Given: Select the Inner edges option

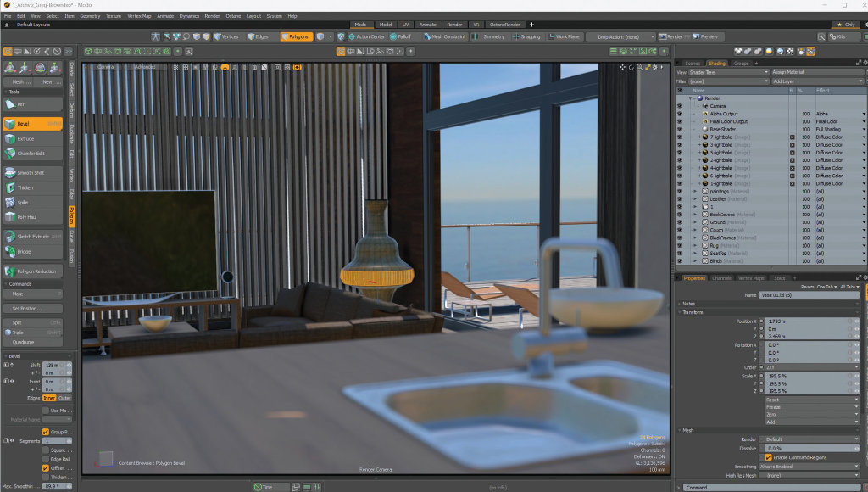Looking at the screenshot, I should coord(49,398).
